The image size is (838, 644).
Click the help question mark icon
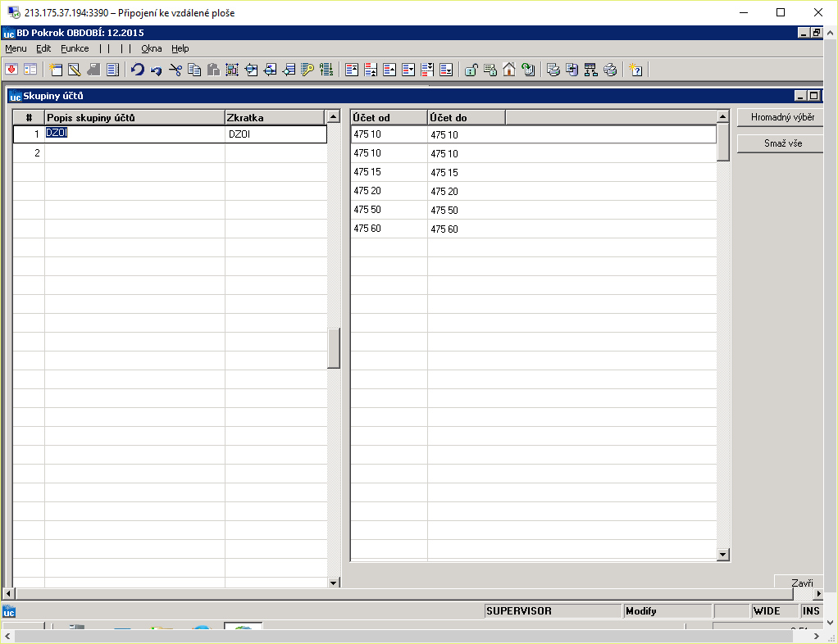(x=635, y=70)
